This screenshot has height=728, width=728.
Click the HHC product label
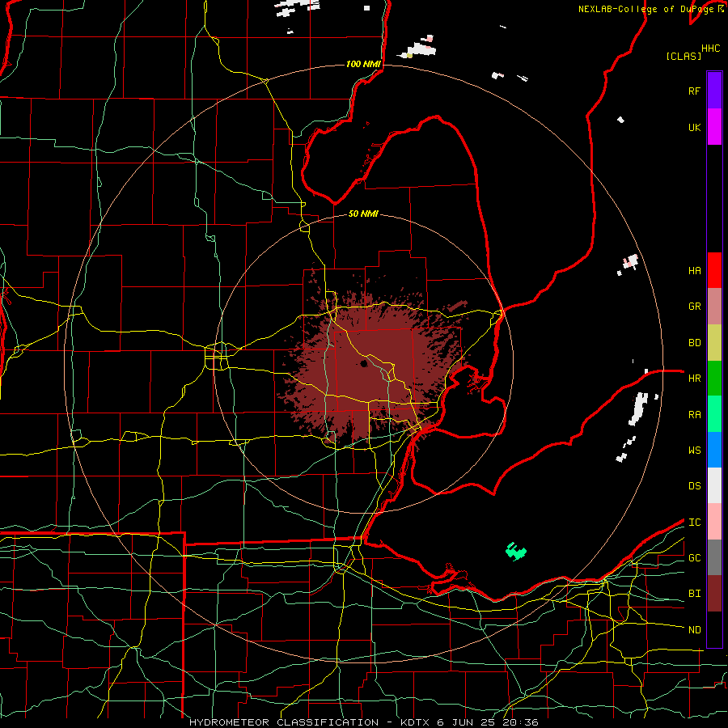[x=710, y=49]
